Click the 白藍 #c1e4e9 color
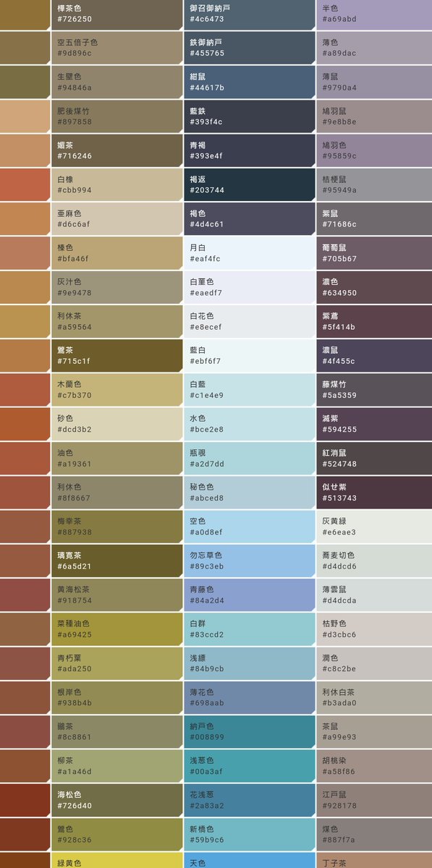 [249, 389]
